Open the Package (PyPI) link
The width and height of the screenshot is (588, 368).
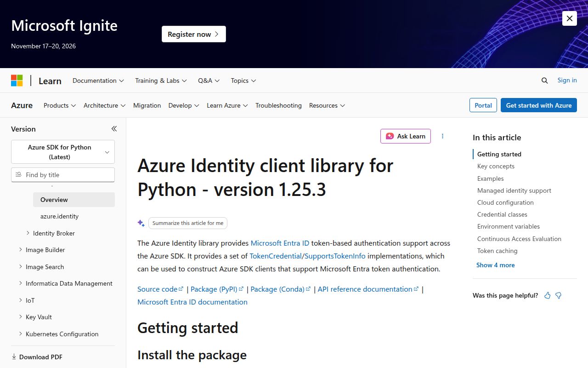(x=217, y=289)
